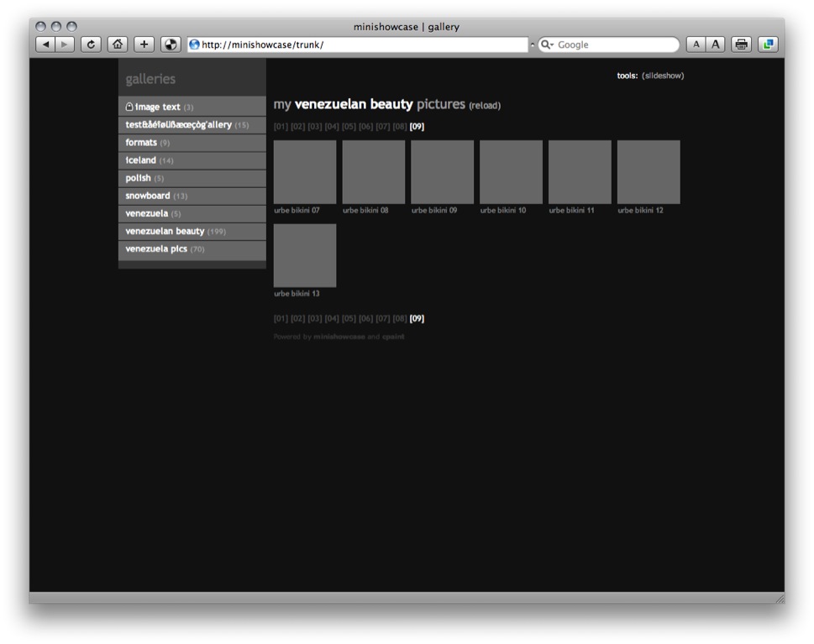Screen dimensions: 814x644
Task: Go to page [08] in top pagination
Action: click(400, 126)
